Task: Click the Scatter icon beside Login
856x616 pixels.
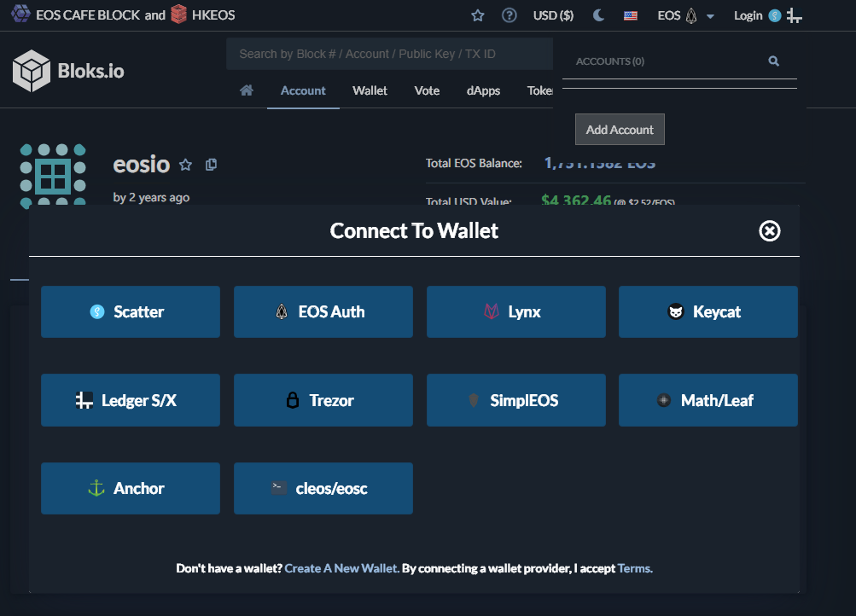Action: click(775, 15)
